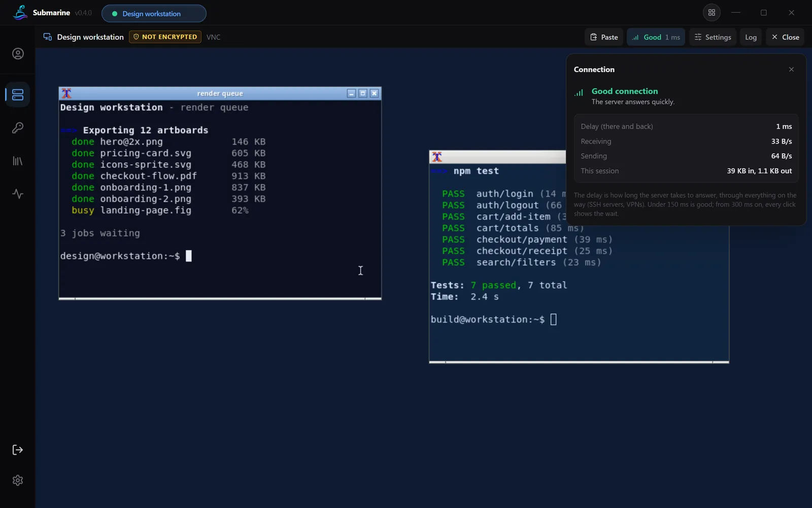
Task: Click the render queue title bar
Action: (220, 93)
